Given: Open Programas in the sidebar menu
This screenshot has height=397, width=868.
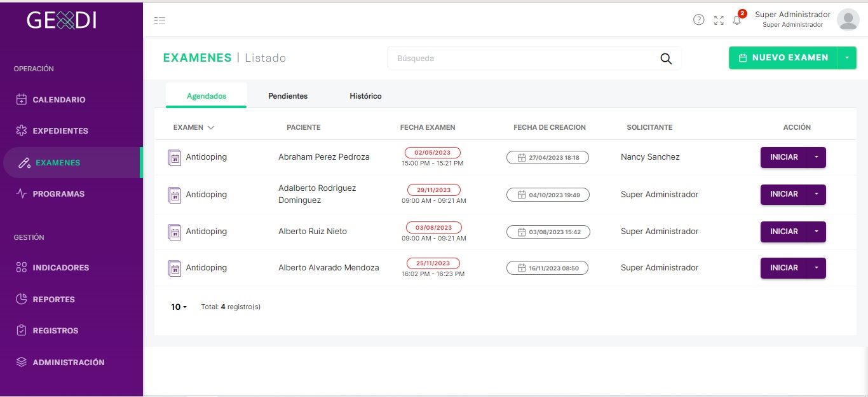Looking at the screenshot, I should (58, 194).
